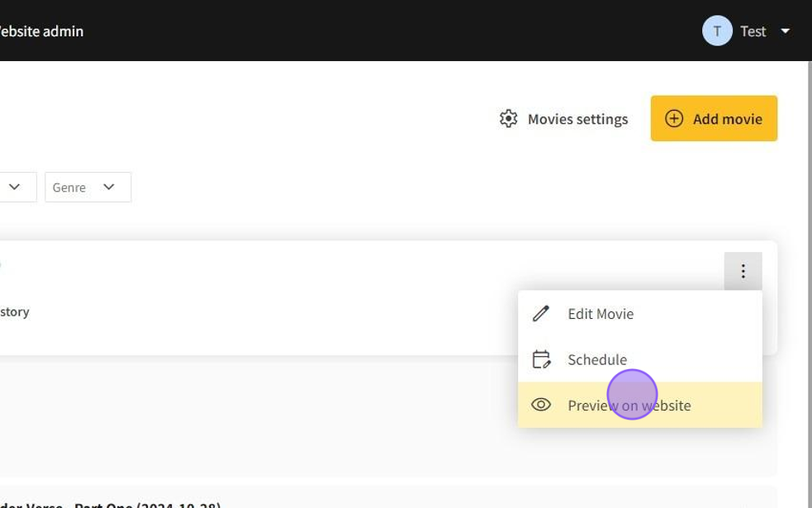812x508 pixels.
Task: Open the Genre filter dropdown
Action: coord(88,188)
